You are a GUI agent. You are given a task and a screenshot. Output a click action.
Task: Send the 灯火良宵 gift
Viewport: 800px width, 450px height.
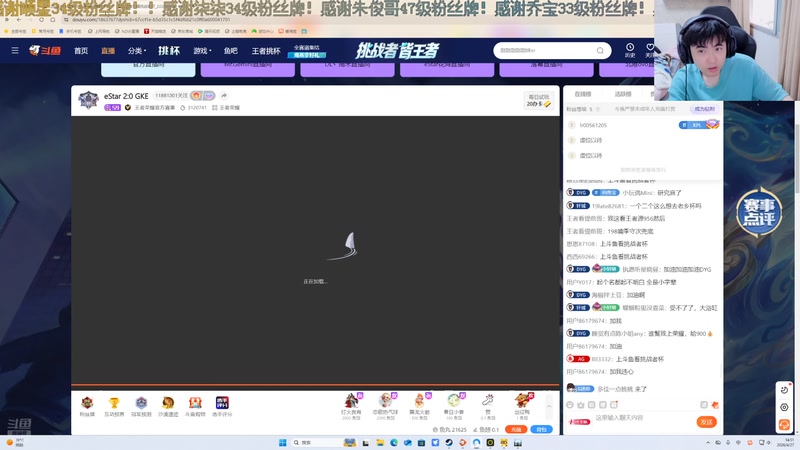tap(351, 406)
